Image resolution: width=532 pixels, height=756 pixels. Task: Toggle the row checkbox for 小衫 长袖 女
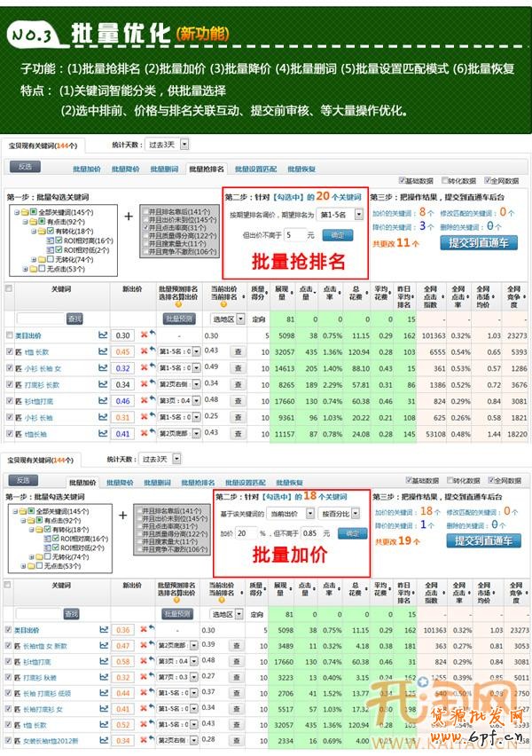click(x=9, y=368)
